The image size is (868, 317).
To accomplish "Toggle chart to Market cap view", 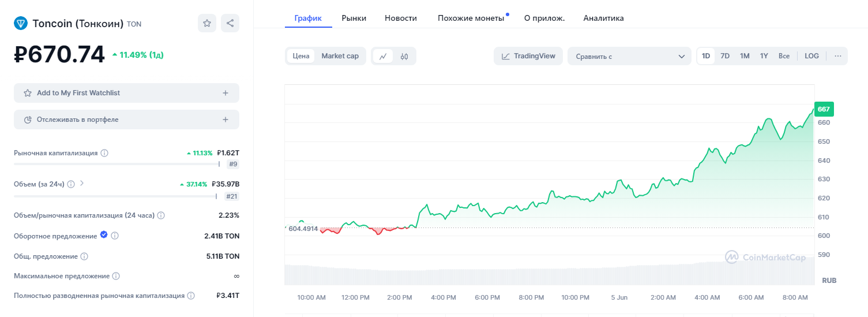I will pos(340,56).
